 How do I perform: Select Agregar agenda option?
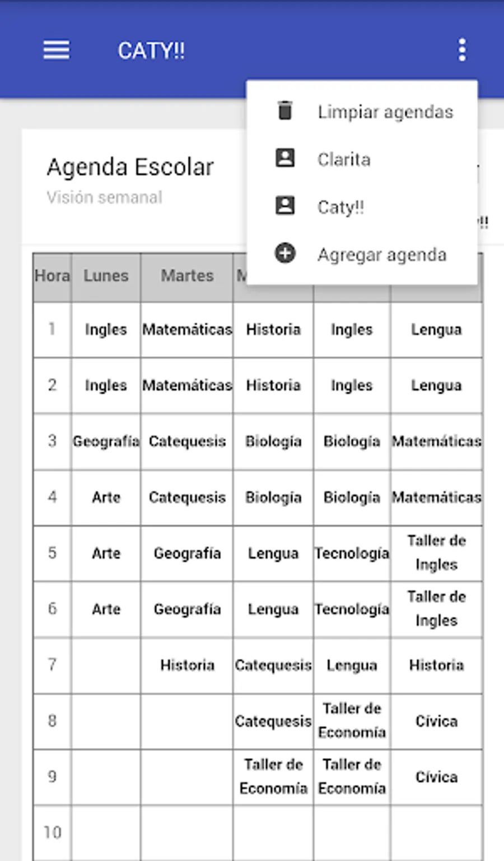[x=381, y=255]
